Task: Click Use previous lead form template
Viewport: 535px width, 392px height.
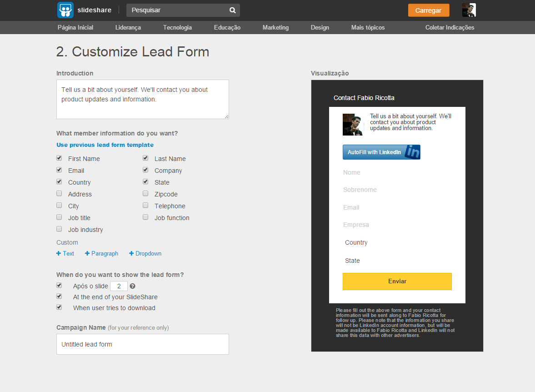Action: tap(105, 145)
